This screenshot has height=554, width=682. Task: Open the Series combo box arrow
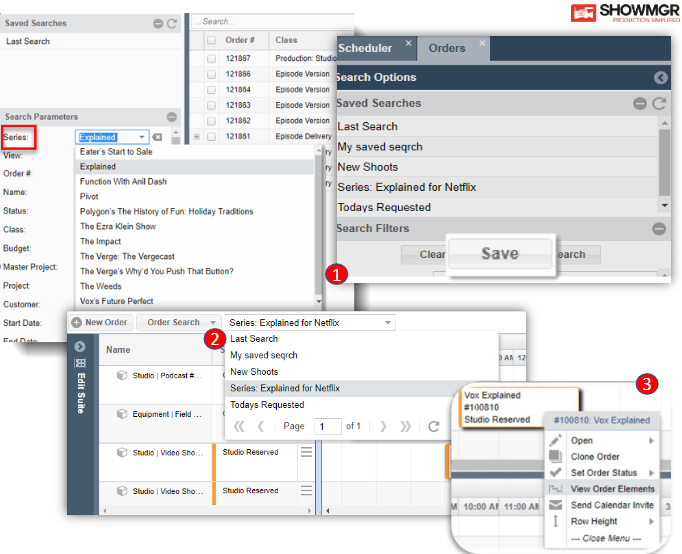142,137
